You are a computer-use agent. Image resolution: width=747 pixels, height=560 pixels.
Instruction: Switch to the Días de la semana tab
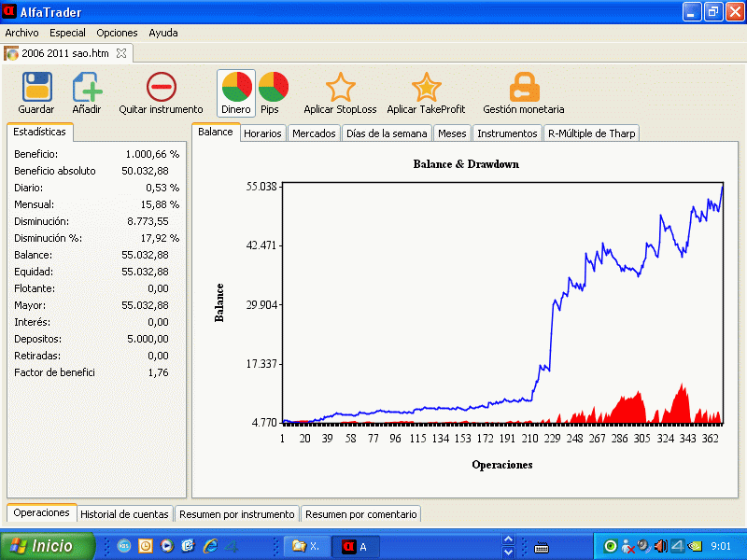387,133
